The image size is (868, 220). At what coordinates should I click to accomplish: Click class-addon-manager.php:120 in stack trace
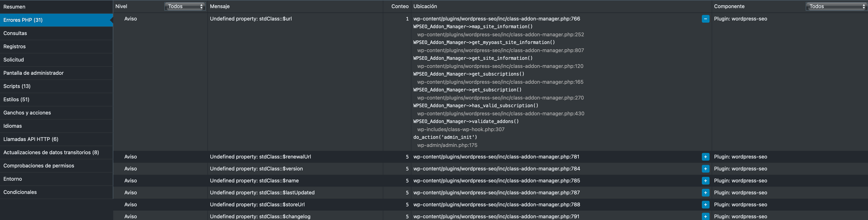click(x=500, y=66)
